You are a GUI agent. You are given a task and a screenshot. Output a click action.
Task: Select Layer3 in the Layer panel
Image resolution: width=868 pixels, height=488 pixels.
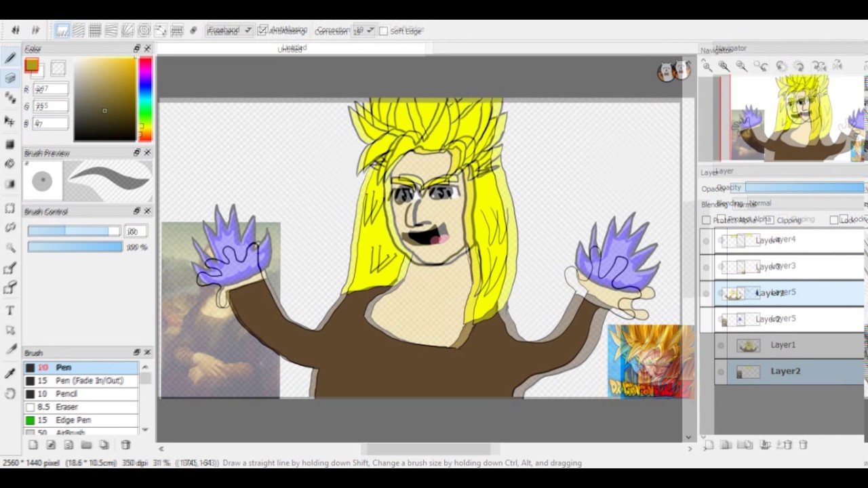tap(789, 267)
